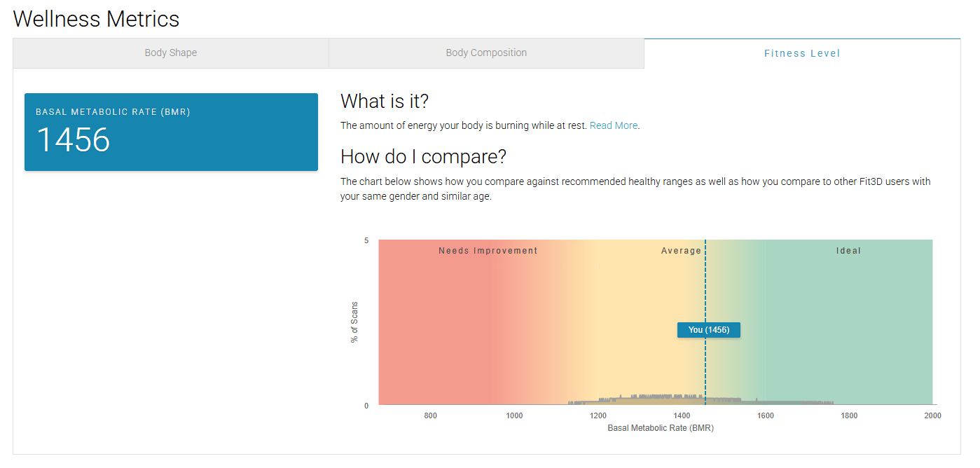
Task: Switch to the Body Shape tab
Action: [x=171, y=53]
